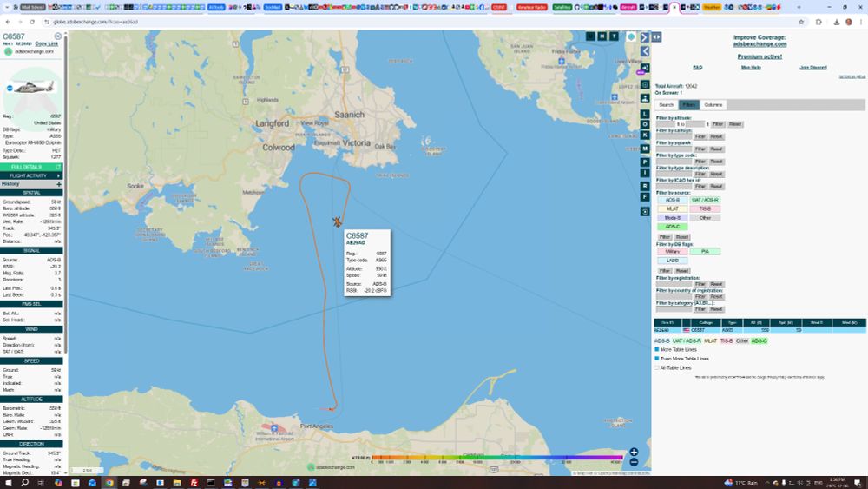Bookmark this page with the star icon
This screenshot has width=868, height=489.
[801, 22]
